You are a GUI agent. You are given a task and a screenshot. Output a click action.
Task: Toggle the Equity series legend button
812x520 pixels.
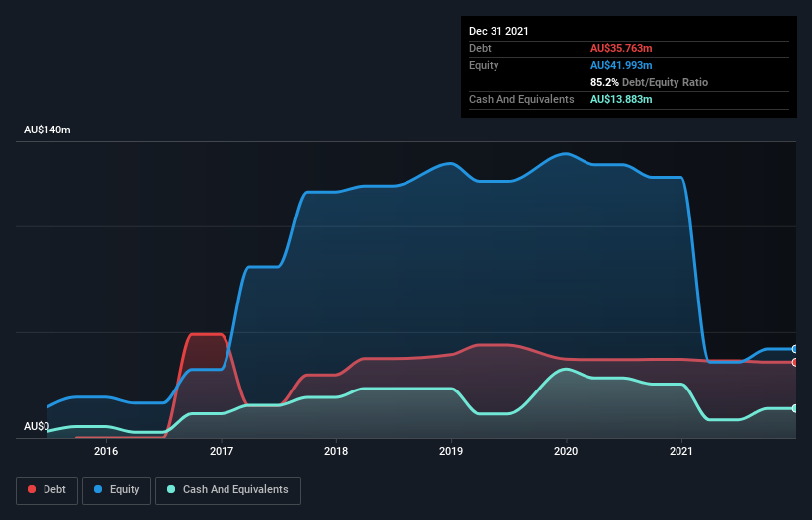coord(117,490)
